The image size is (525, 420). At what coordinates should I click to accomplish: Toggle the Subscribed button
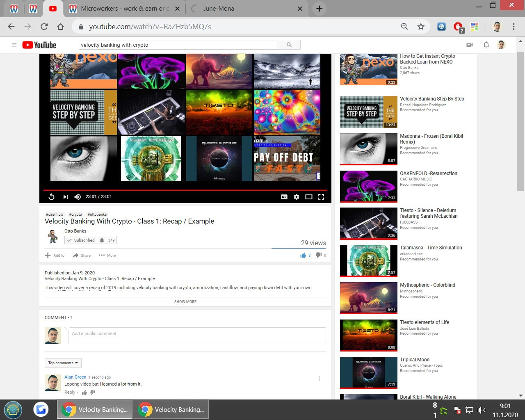(x=81, y=240)
